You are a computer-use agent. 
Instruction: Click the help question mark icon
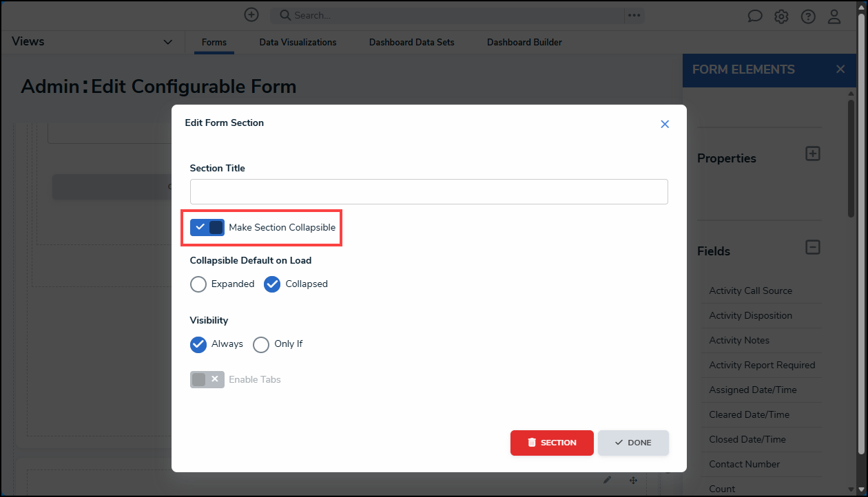tap(808, 17)
